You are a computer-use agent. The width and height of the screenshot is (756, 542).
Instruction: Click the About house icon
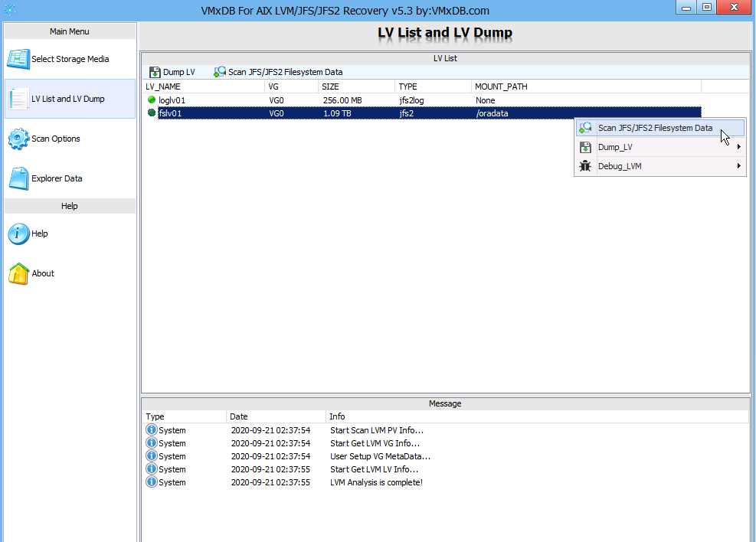point(18,273)
